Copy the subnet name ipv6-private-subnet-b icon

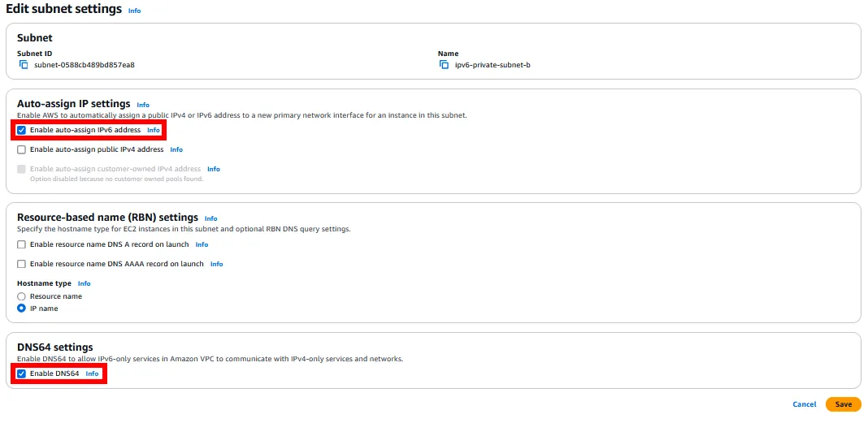444,64
